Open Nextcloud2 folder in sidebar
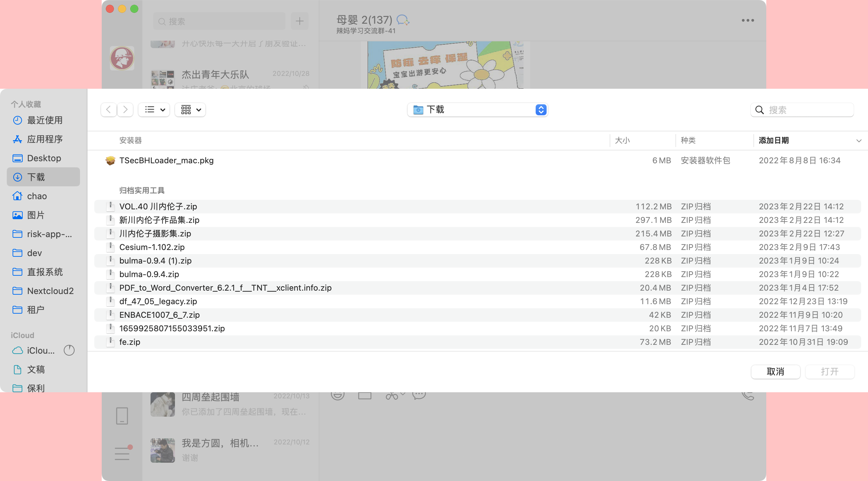Viewport: 868px width, 481px height. pos(50,291)
